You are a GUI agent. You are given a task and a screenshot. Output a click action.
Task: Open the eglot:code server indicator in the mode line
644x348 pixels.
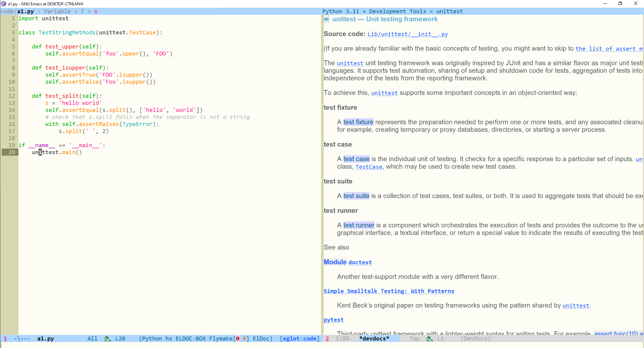pos(300,339)
